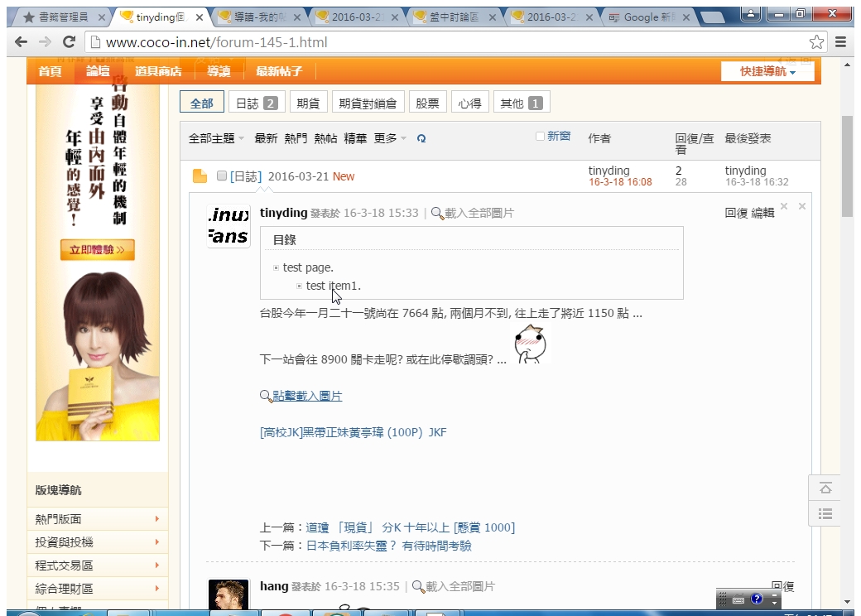Click tinyding's avatar image
861x616 pixels.
pos(228,226)
